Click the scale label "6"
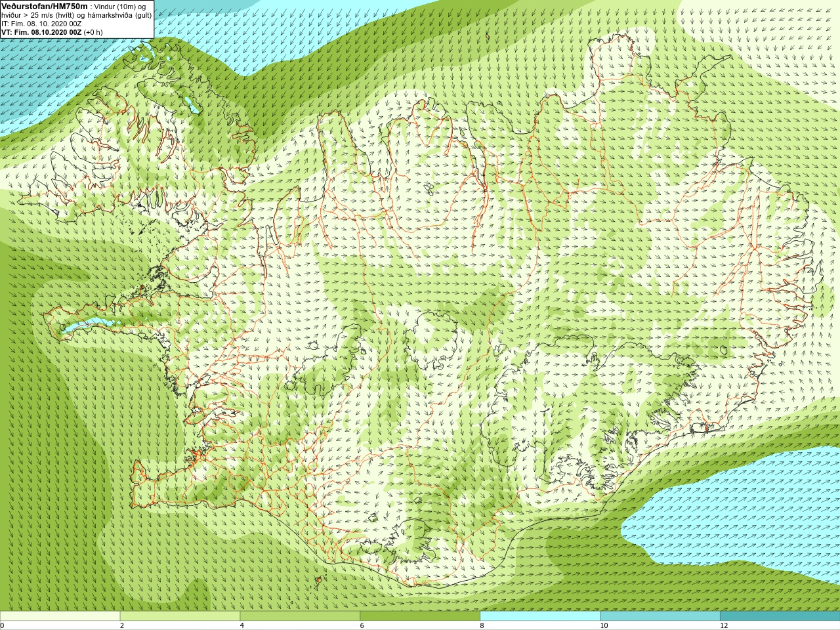The height and width of the screenshot is (630, 840). [x=362, y=625]
